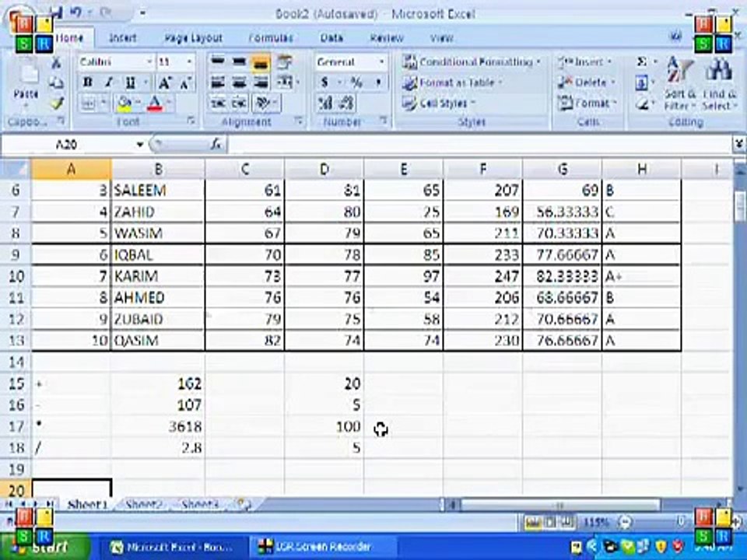Toggle Middle Align
Image resolution: width=747 pixels, height=560 pixels.
(x=239, y=62)
